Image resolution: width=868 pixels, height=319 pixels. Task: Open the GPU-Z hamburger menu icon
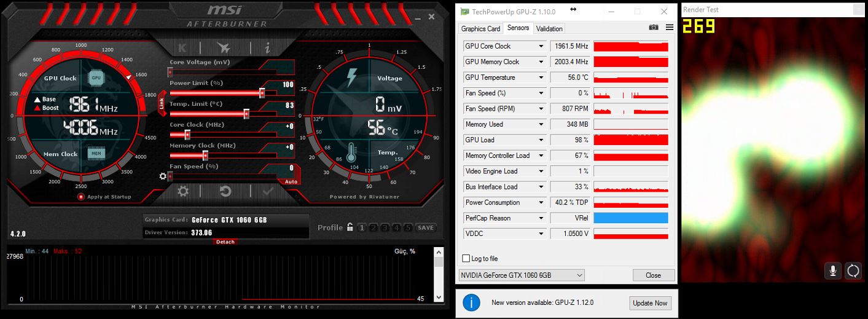pyautogui.click(x=670, y=28)
